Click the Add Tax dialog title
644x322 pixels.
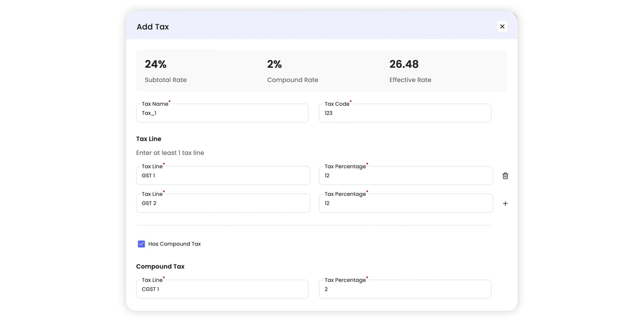[152, 26]
